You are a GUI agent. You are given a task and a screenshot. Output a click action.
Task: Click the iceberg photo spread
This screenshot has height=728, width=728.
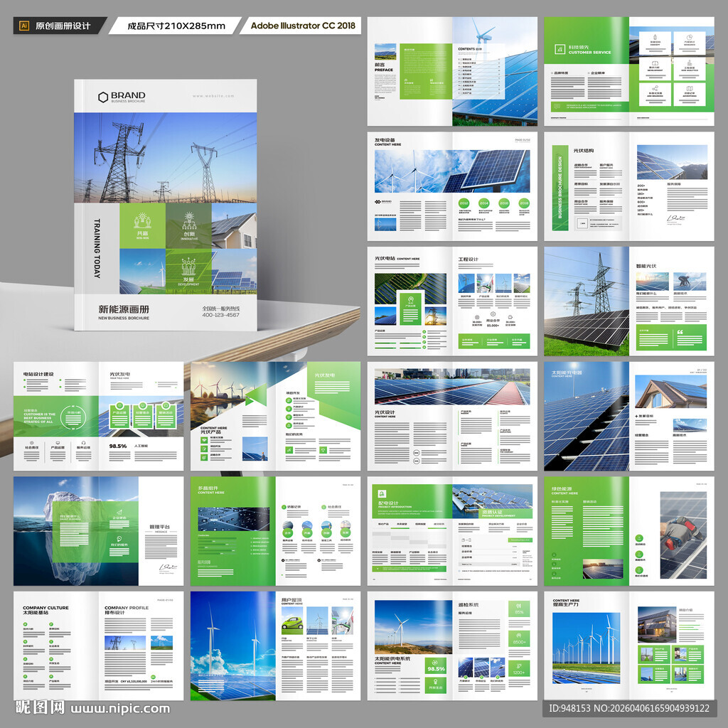pyautogui.click(x=75, y=531)
